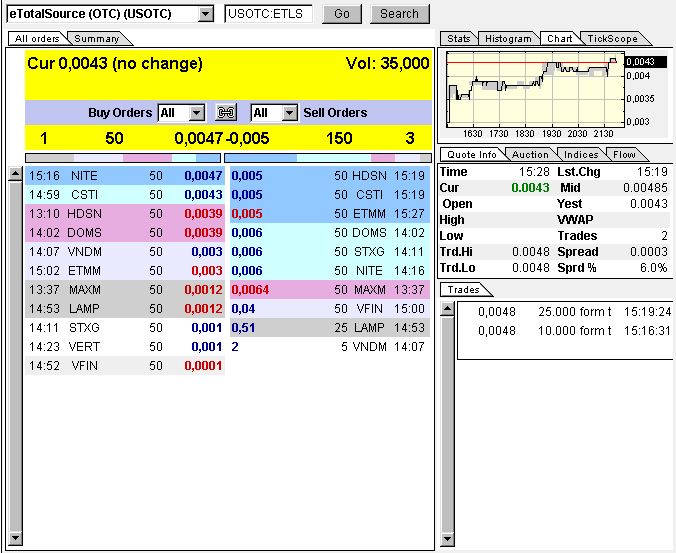The image size is (676, 553).
Task: Click the 25.000 trade at 15:19:24
Action: click(574, 312)
